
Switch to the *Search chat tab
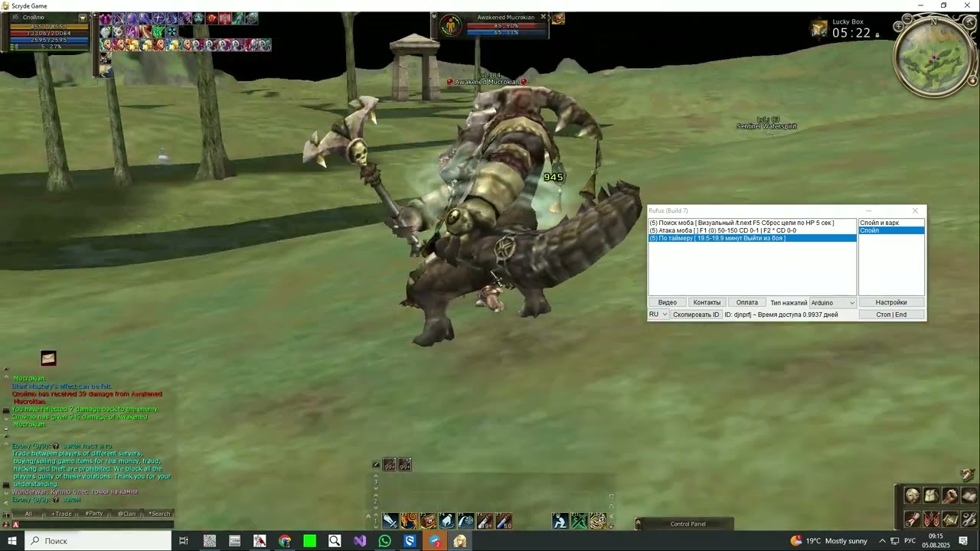(158, 514)
